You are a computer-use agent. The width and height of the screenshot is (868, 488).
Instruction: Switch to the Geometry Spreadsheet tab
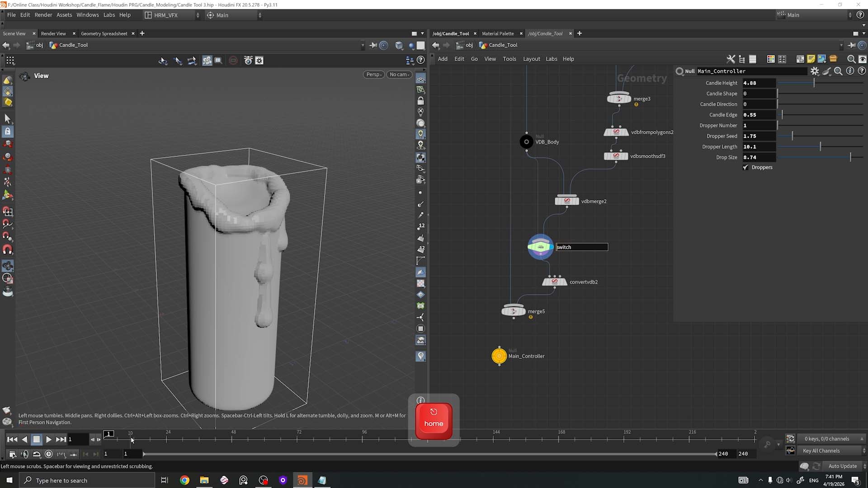point(104,33)
